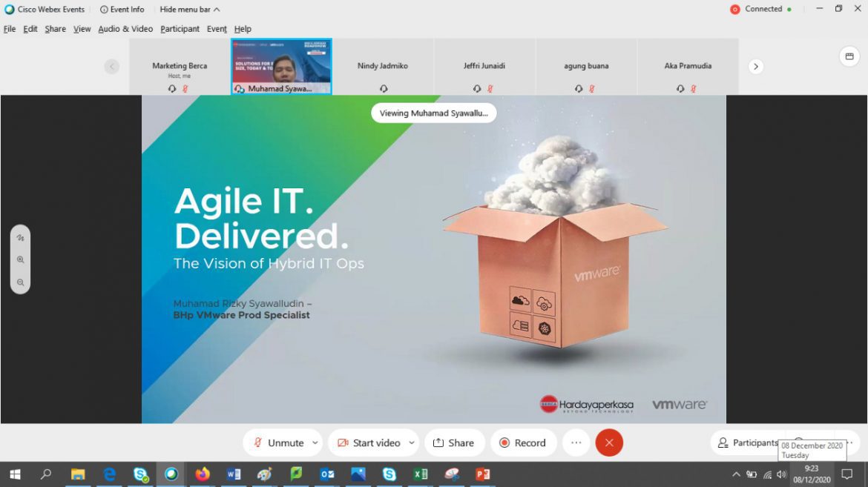Image resolution: width=868 pixels, height=487 pixels.
Task: Unmute your microphone
Action: click(x=278, y=443)
